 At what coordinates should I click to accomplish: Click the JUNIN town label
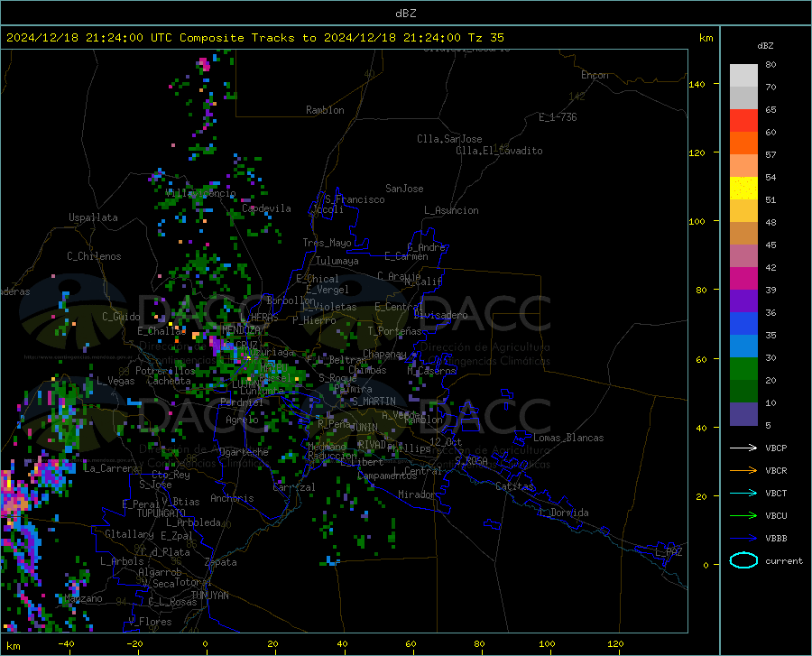click(x=364, y=427)
